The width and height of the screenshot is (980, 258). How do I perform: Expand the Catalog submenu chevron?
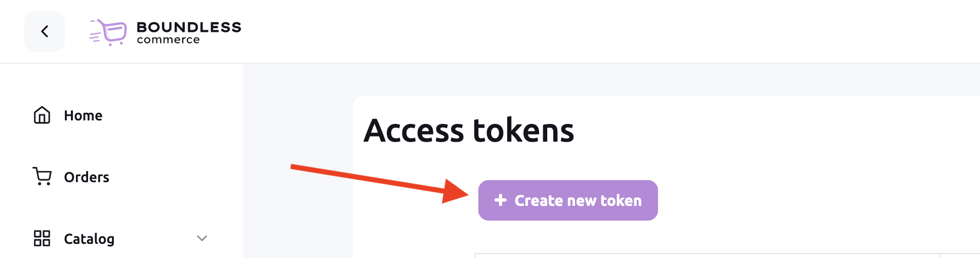[x=202, y=238]
